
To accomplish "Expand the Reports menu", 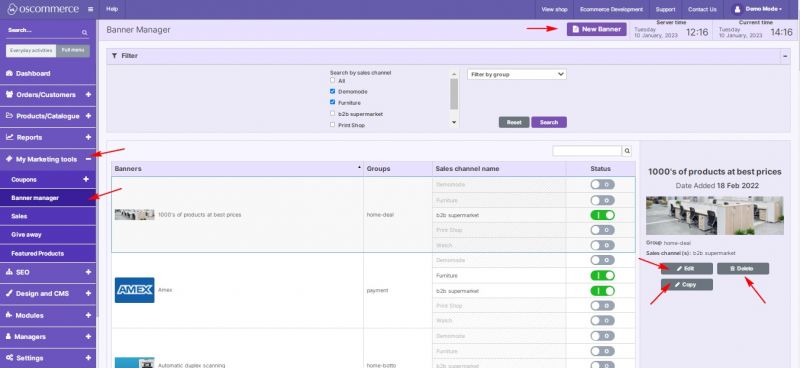I will [88, 137].
